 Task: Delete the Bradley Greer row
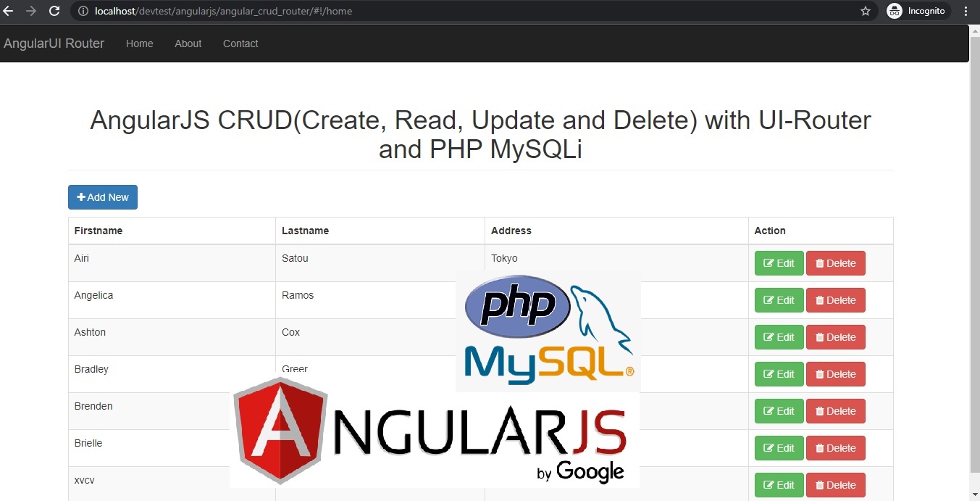(x=836, y=374)
